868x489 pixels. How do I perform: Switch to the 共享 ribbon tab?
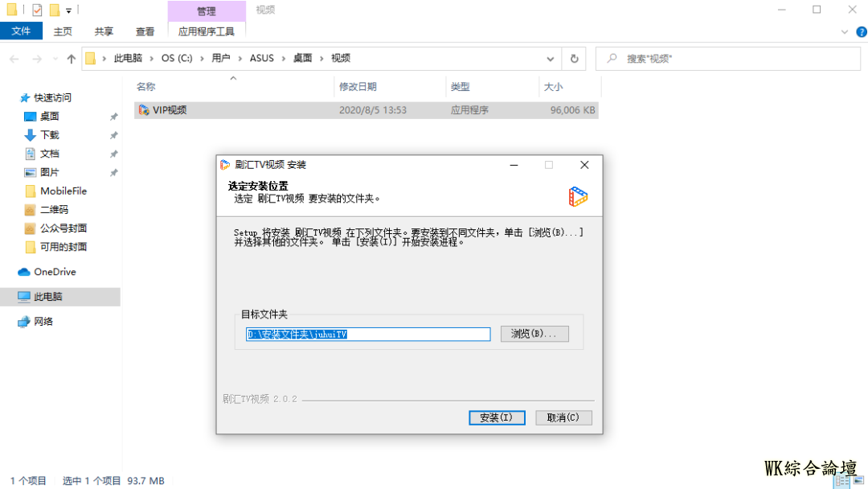[x=104, y=31]
